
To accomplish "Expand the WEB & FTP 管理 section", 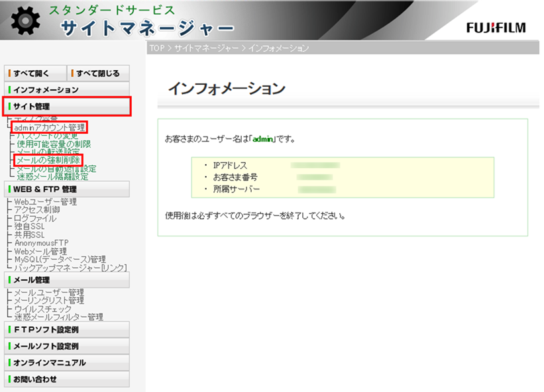I will [x=66, y=189].
